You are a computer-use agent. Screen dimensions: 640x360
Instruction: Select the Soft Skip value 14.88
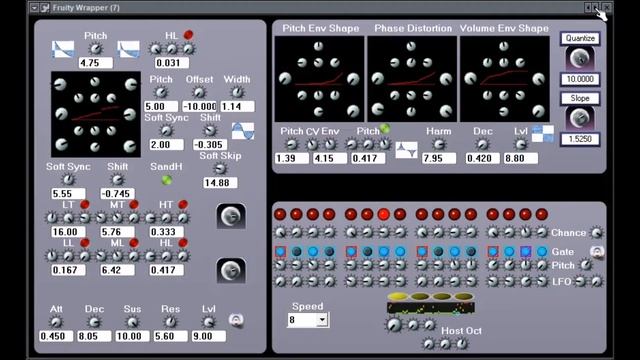[220, 183]
